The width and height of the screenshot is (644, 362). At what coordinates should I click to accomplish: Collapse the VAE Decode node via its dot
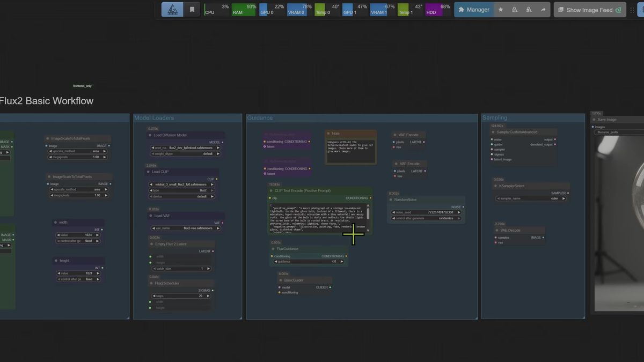tap(496, 230)
